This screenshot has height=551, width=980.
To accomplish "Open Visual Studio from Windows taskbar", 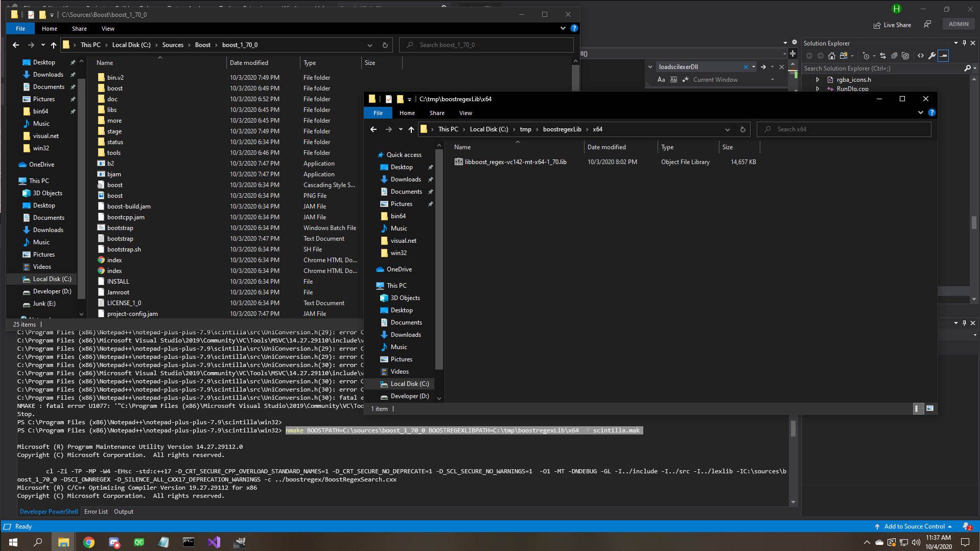I will point(214,542).
